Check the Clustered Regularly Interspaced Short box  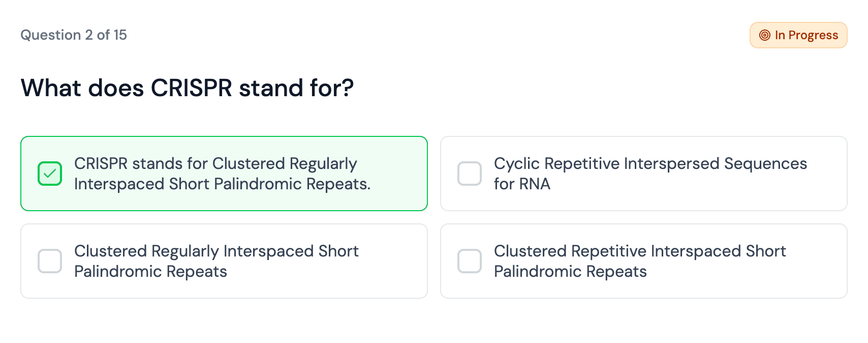(50, 261)
